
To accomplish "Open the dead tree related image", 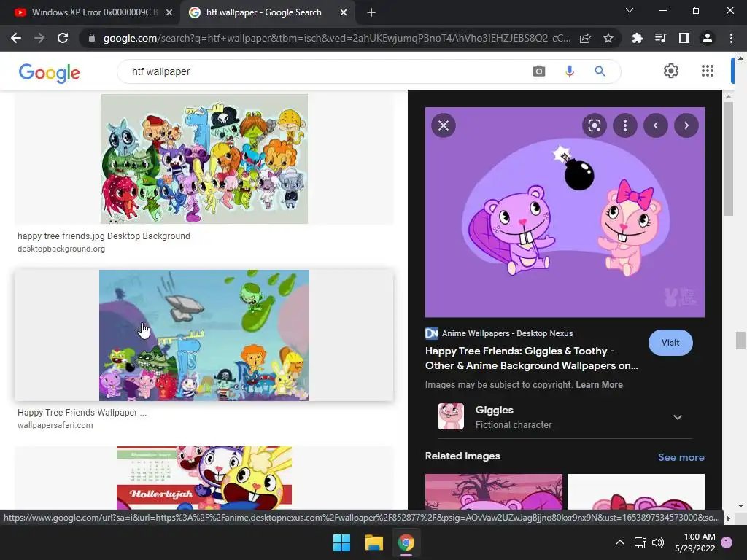I will pos(494,491).
